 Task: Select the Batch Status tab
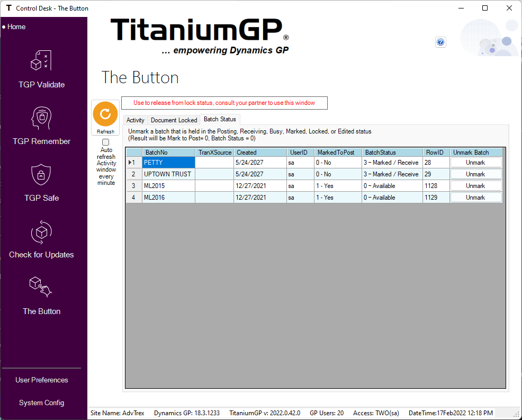tap(220, 119)
